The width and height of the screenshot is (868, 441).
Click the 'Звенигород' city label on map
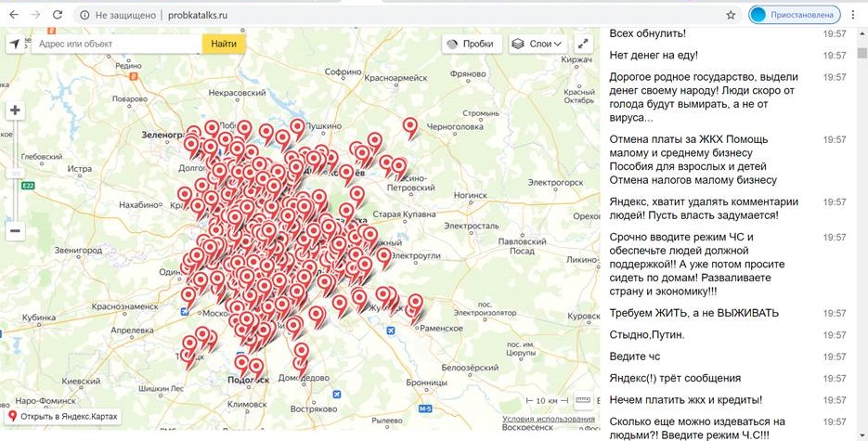[x=79, y=250]
